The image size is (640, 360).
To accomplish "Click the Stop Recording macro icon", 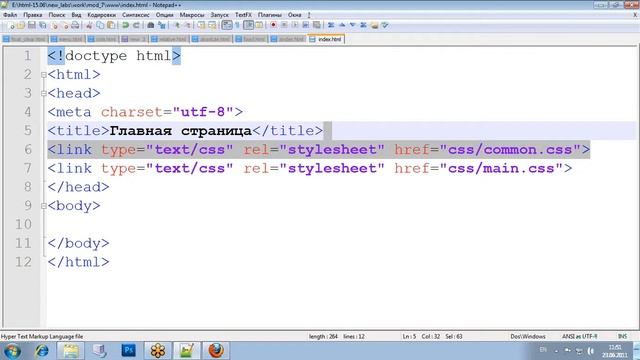I will (x=284, y=25).
